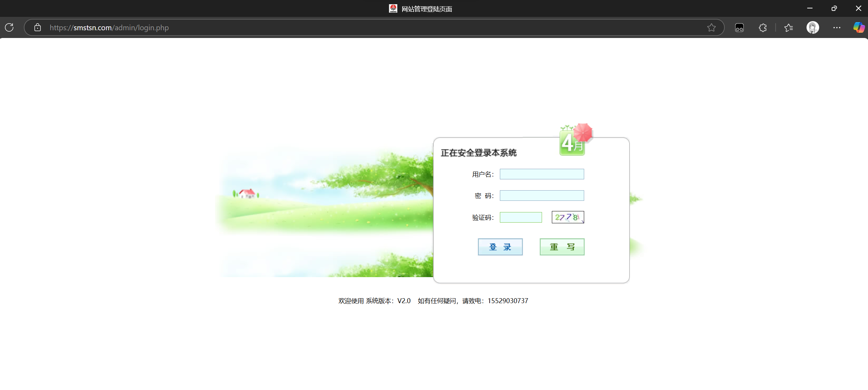Click the address bar URL text
Image resolution: width=868 pixels, height=390 pixels.
pyautogui.click(x=109, y=27)
